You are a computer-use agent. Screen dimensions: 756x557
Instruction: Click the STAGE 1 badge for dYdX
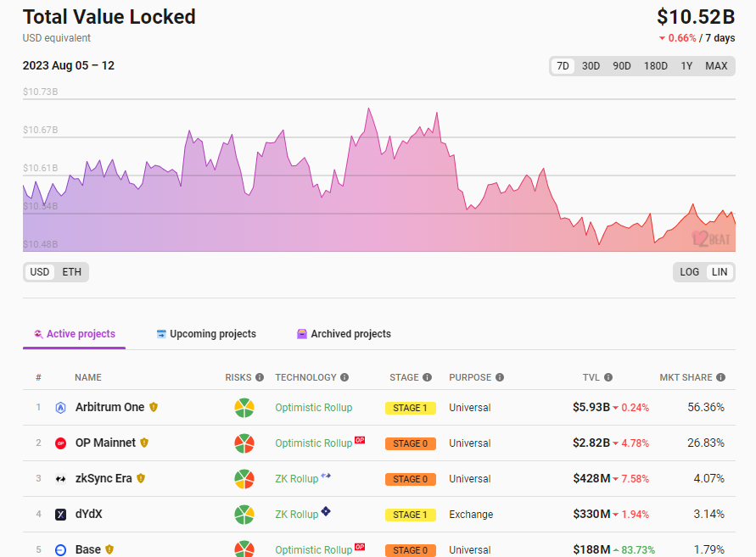pyautogui.click(x=410, y=515)
